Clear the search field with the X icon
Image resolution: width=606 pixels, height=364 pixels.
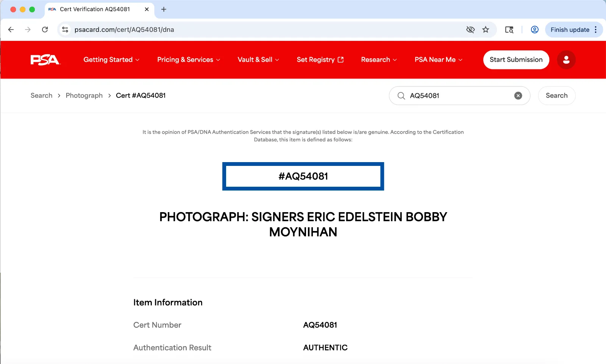518,96
